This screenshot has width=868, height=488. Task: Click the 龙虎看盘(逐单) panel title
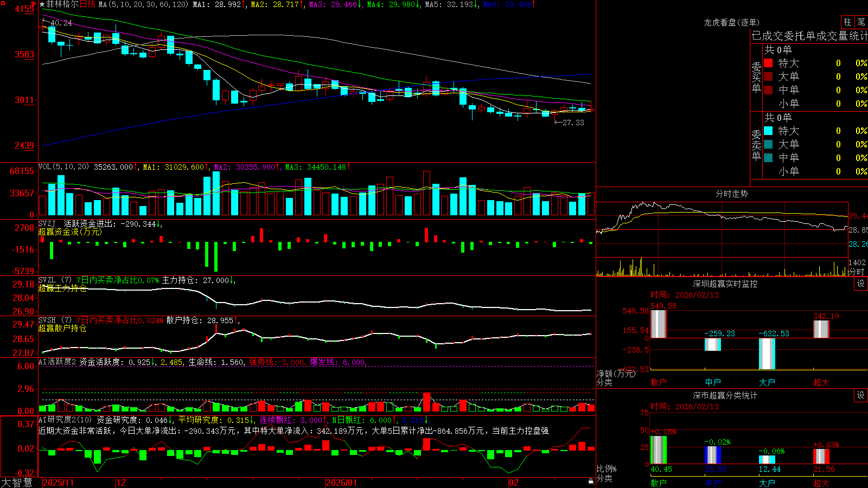(732, 22)
